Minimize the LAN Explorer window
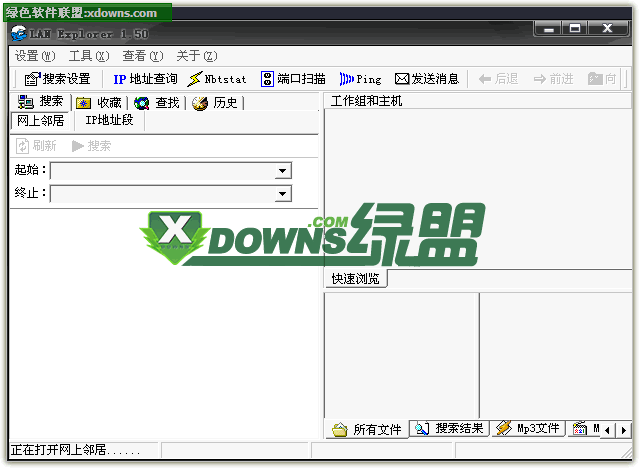The width and height of the screenshot is (639, 468). click(x=549, y=29)
